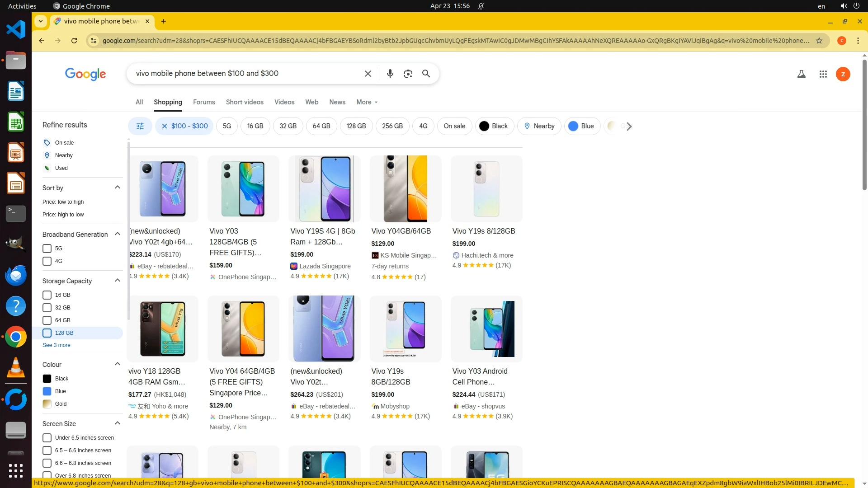Select the Blue colour swatch filter
The image size is (868, 488).
(47, 391)
